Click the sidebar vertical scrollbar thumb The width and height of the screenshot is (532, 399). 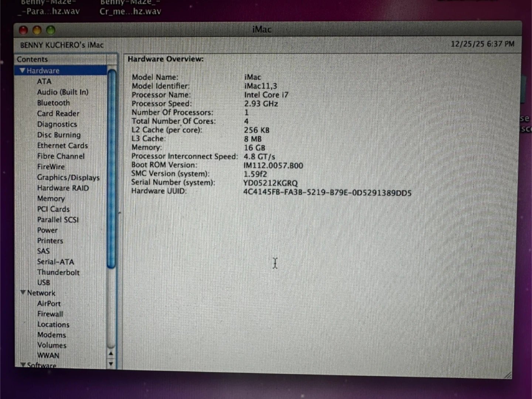coord(111,168)
